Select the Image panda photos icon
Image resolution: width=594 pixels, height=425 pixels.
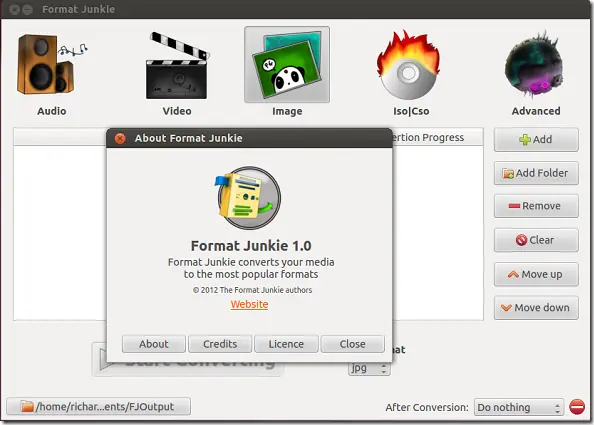tap(287, 64)
